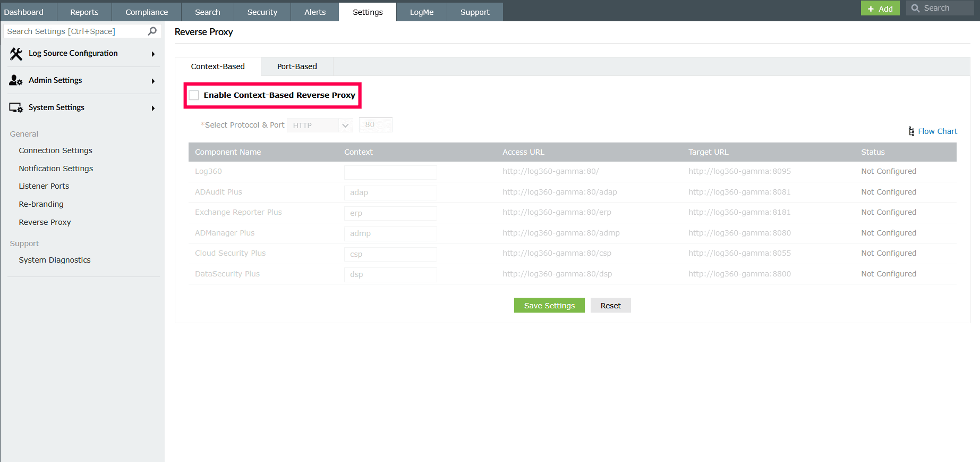Open System Diagnostics
This screenshot has width=980, height=462.
(55, 260)
